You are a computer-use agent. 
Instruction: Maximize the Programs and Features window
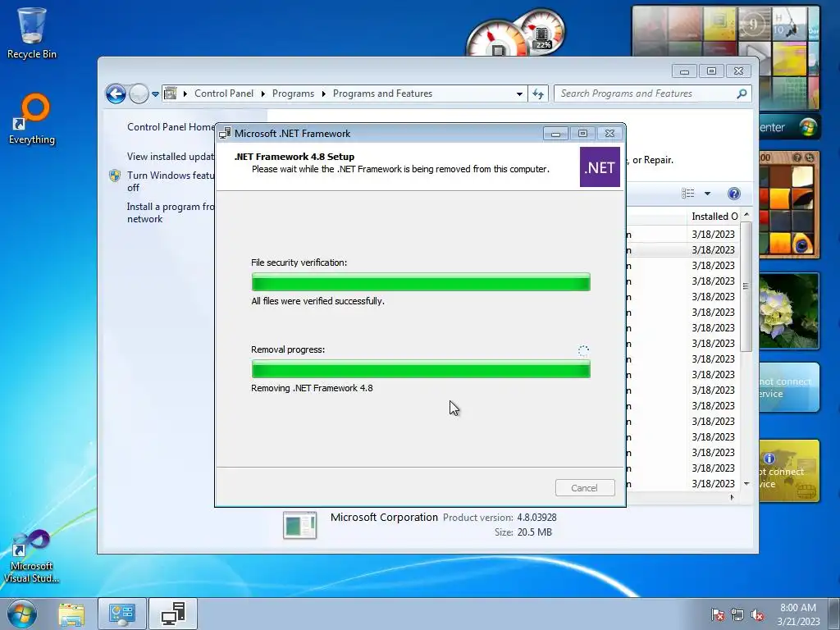711,71
